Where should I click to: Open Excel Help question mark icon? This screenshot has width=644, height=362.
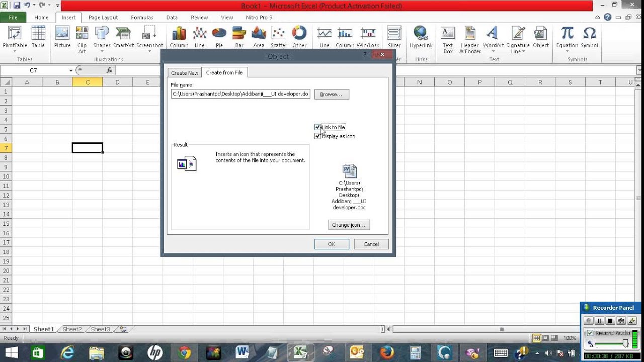point(608,17)
